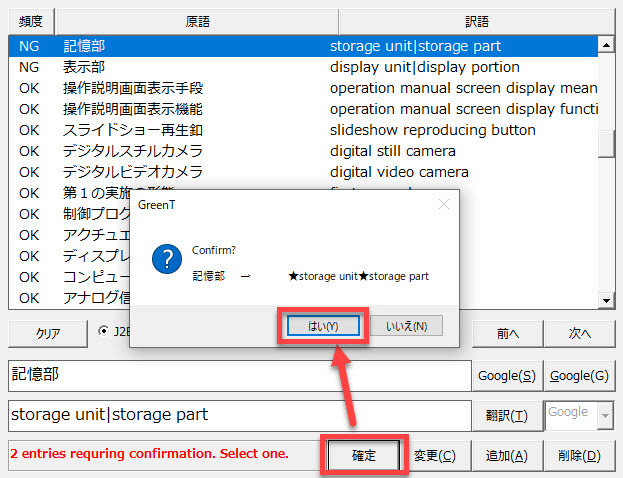The height and width of the screenshot is (478, 623).
Task: Click the 削除(D) delete button
Action: 580,455
